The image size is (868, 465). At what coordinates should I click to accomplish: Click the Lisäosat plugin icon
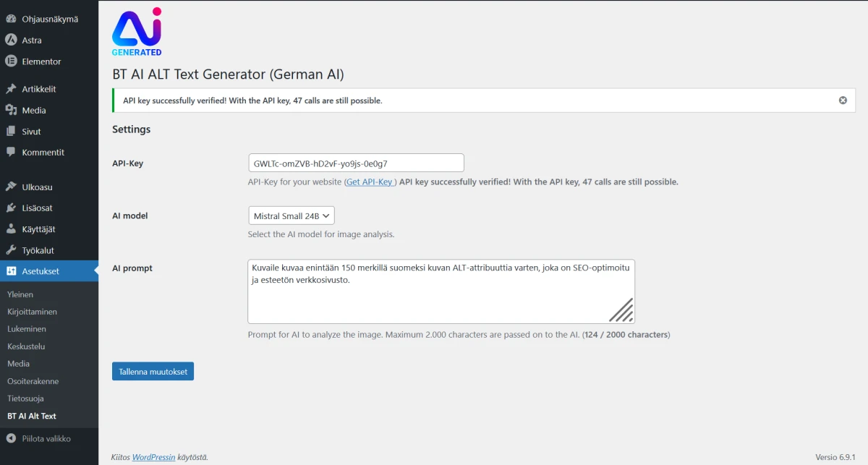click(x=11, y=208)
